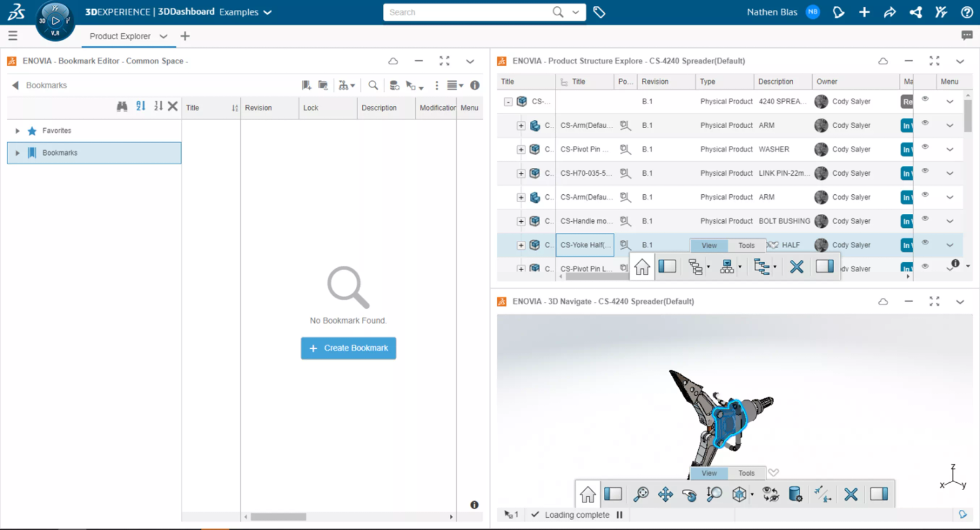Switch to the Product Explorer tab
This screenshot has width=980, height=530.
click(120, 36)
